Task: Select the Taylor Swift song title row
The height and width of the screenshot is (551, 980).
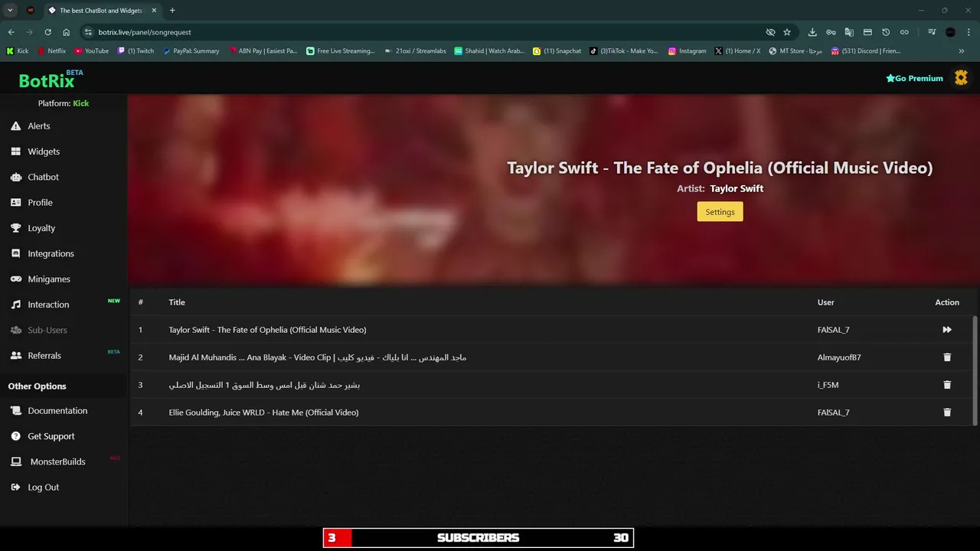Action: point(267,330)
